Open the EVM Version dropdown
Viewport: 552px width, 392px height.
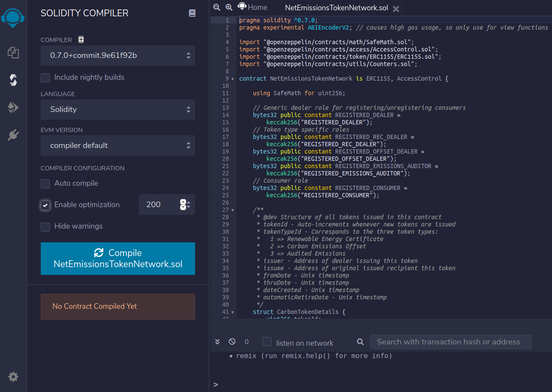pos(118,145)
